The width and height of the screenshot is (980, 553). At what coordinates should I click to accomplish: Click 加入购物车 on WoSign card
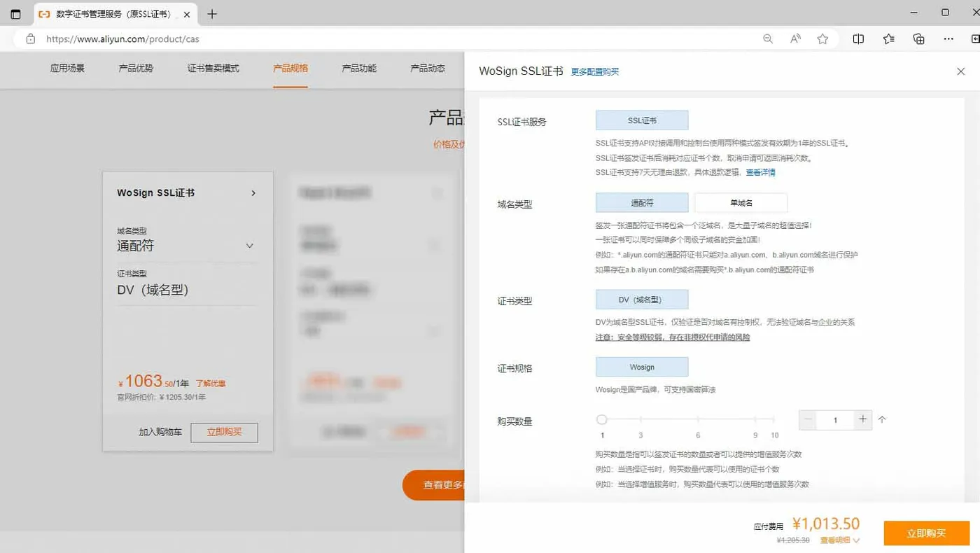point(160,433)
